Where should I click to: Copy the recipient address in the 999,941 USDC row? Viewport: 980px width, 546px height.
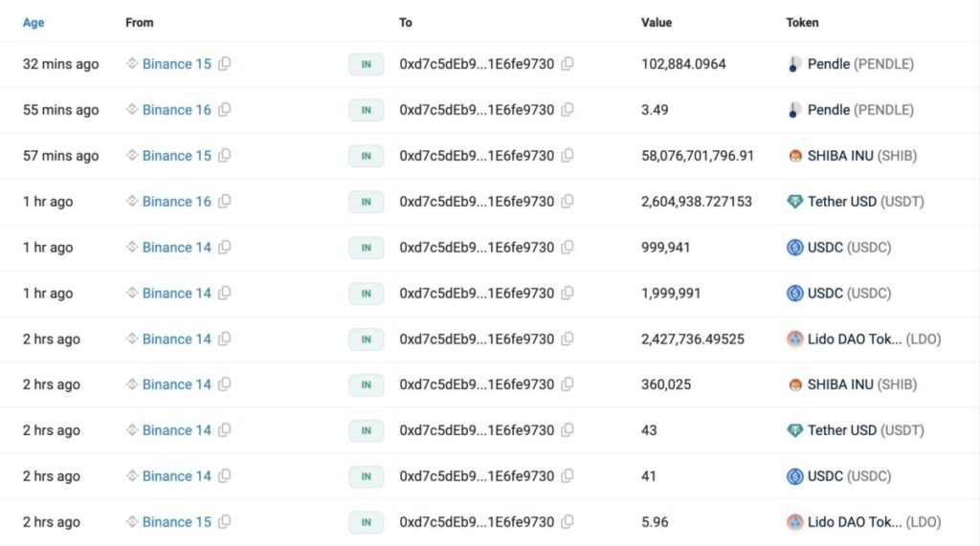click(567, 248)
